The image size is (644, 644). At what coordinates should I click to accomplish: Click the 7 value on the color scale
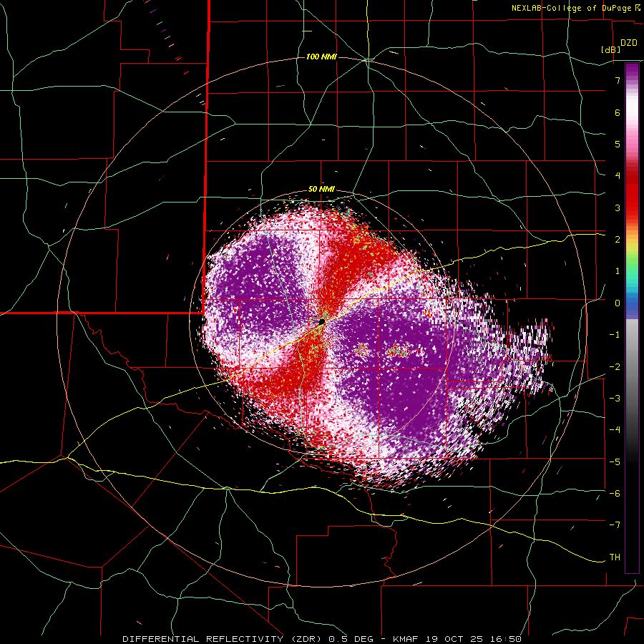coord(618,80)
